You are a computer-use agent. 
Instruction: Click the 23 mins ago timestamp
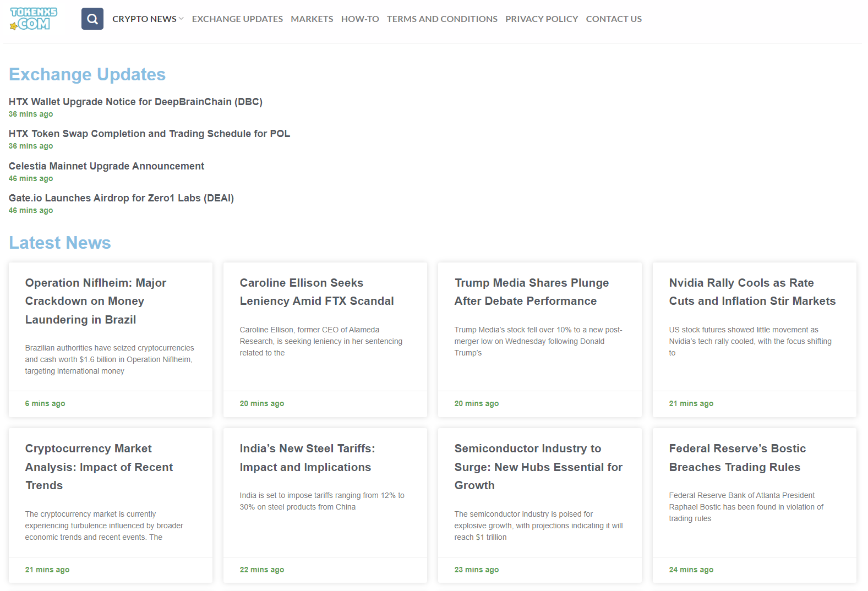click(x=477, y=570)
